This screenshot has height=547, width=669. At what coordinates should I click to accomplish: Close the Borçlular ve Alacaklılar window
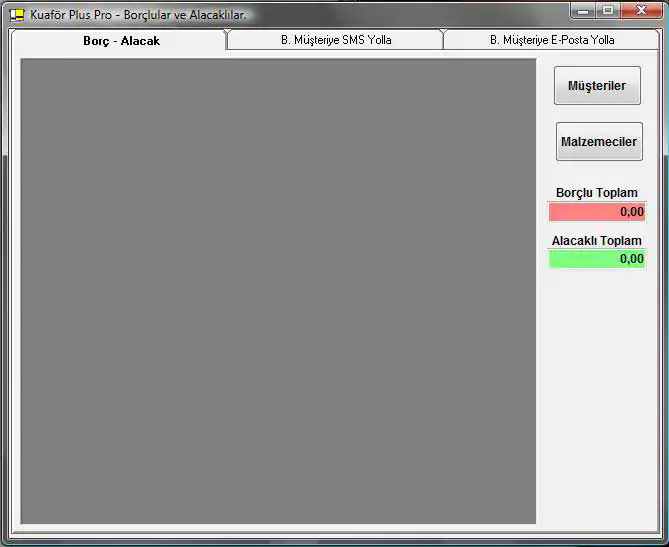(x=640, y=10)
